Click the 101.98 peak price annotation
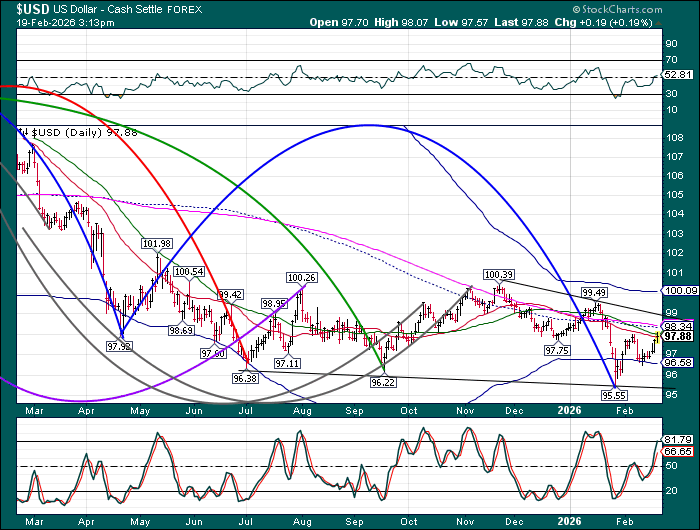 156,243
